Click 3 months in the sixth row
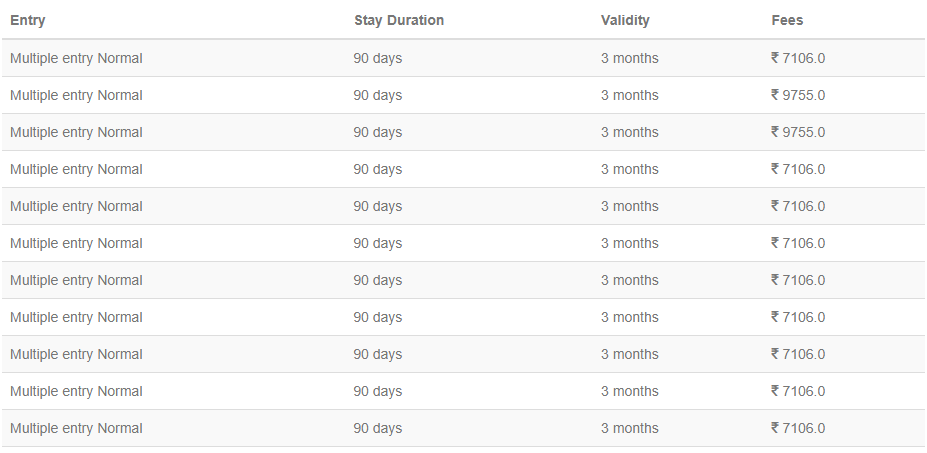The width and height of the screenshot is (927, 453). point(630,243)
